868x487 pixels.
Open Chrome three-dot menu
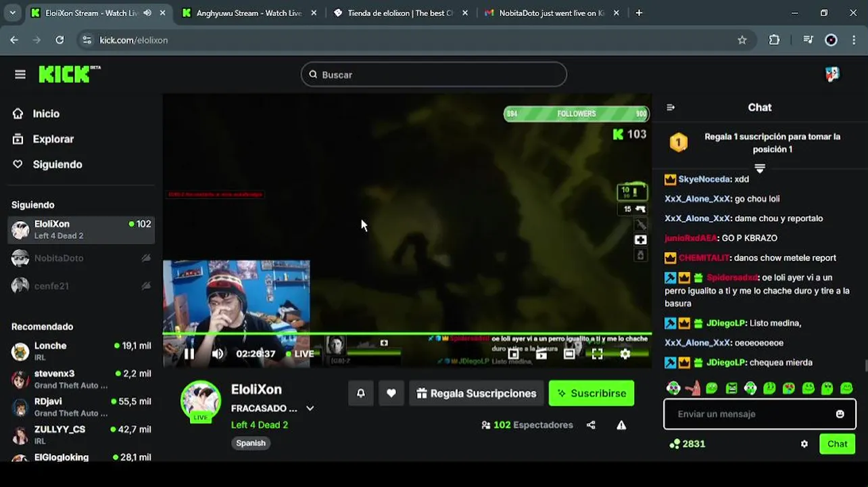point(854,40)
